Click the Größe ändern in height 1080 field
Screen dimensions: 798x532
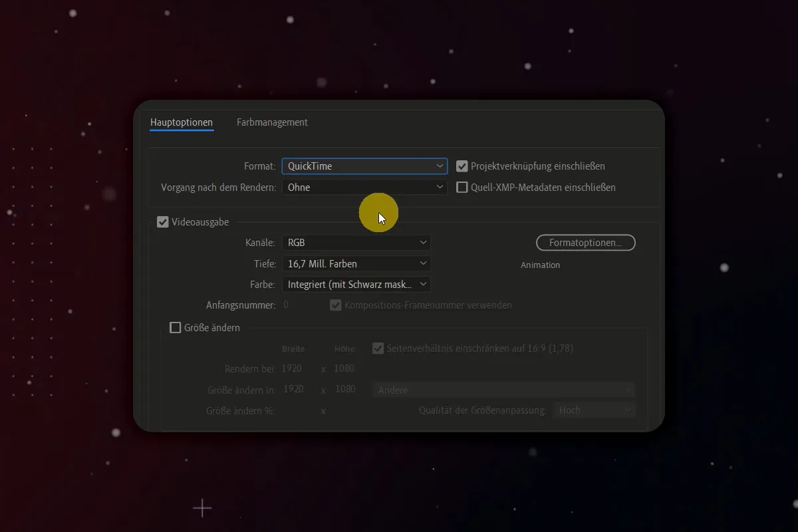coord(345,389)
